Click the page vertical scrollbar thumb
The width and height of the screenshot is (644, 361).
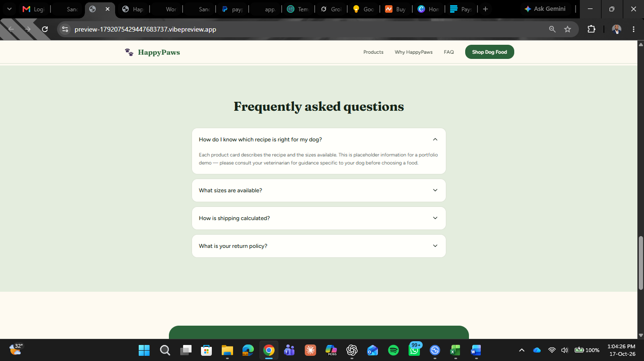(640, 263)
